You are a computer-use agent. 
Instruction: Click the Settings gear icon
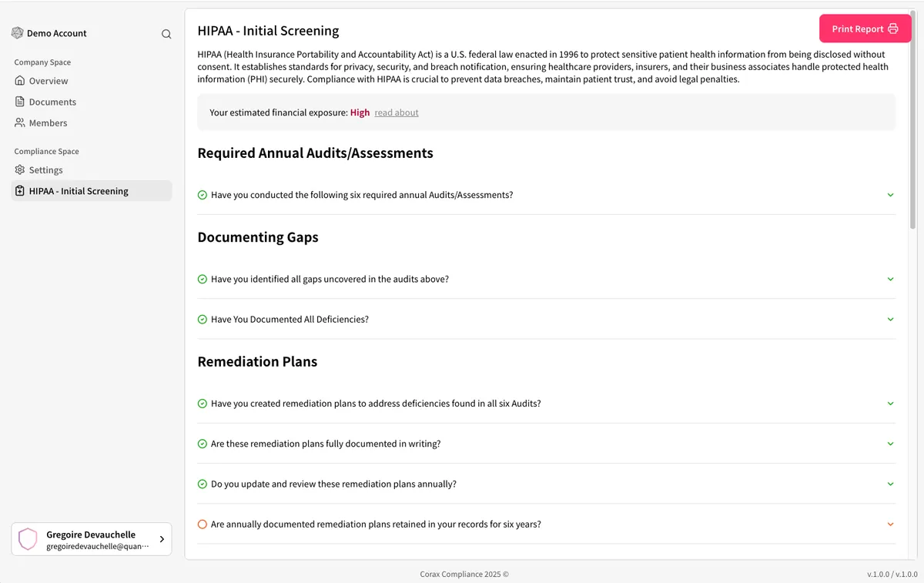20,170
